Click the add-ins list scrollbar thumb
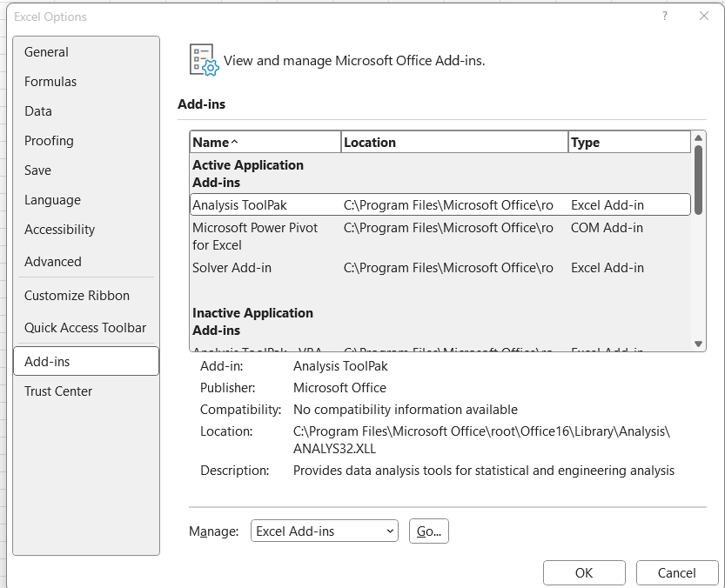This screenshot has height=588, width=725. coord(698,180)
